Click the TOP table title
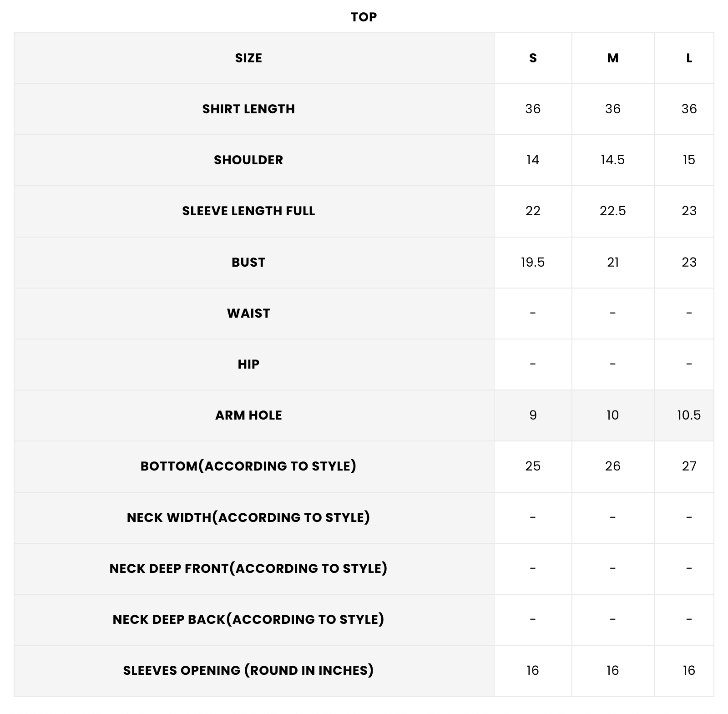The height and width of the screenshot is (714, 728). [x=364, y=17]
